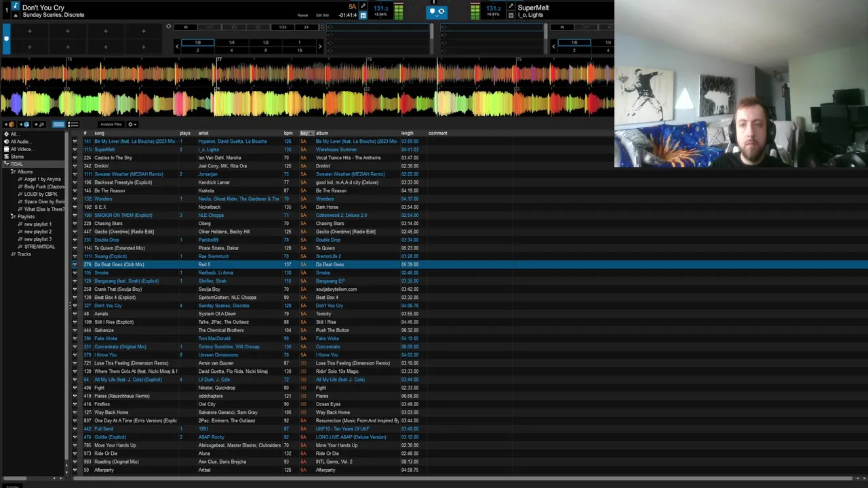The width and height of the screenshot is (868, 488).
Task: Click the left deck loop OUT button
Action: tap(209, 27)
